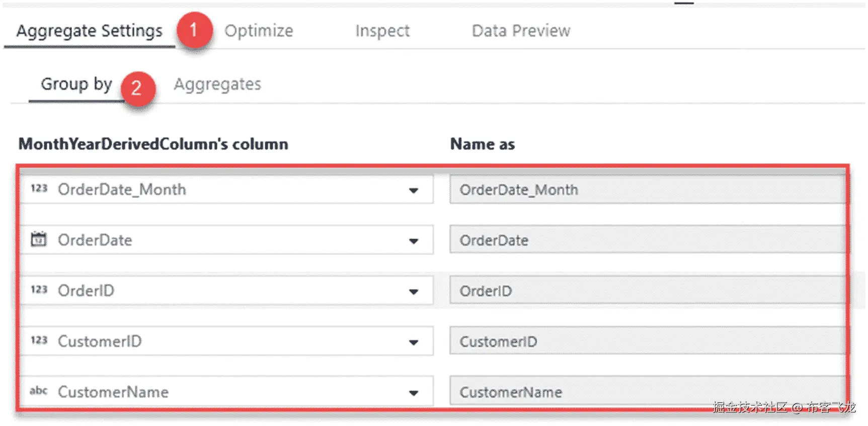Image resolution: width=868 pixels, height=426 pixels.
Task: Open the Data Preview tab
Action: pyautogui.click(x=521, y=31)
